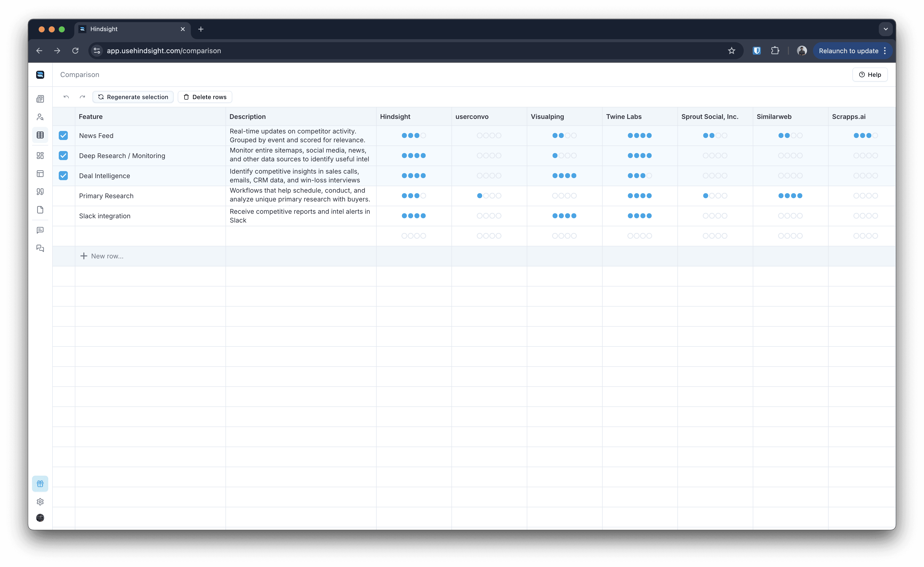Close the Hindsight browser tab
The image size is (924, 567).
pos(183,29)
